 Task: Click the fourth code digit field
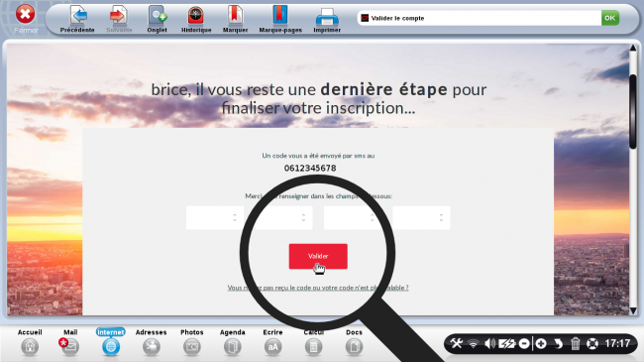pos(421,217)
